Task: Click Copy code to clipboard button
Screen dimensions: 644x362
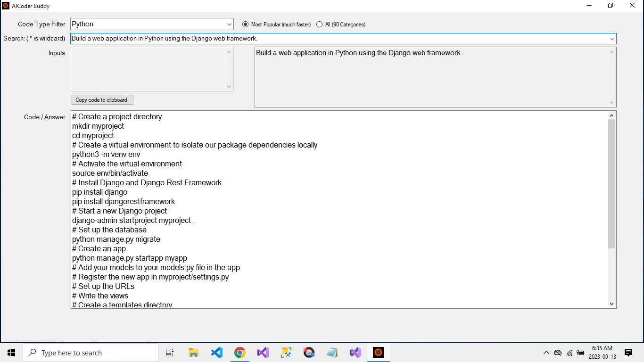Action: 102,100
